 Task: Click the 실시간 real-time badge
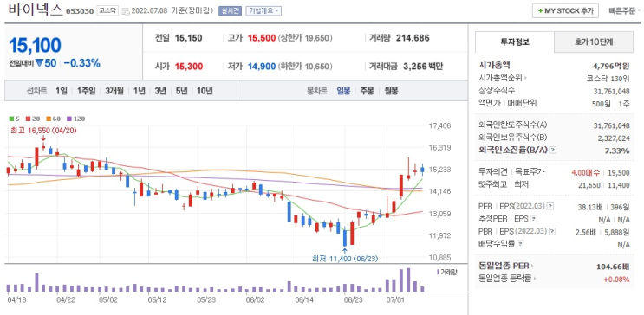click(230, 11)
